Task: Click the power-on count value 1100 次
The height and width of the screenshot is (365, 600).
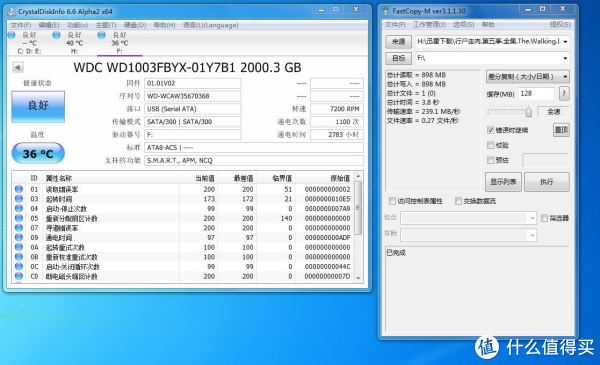Action: coord(337,122)
